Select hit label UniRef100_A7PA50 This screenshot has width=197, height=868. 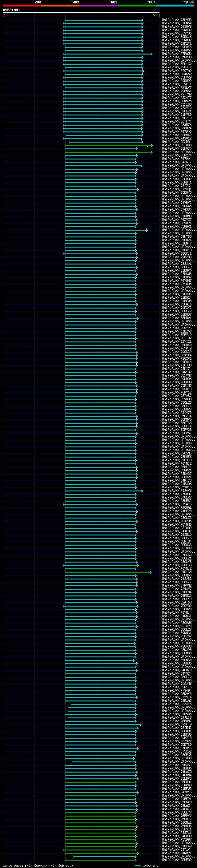(x=177, y=54)
